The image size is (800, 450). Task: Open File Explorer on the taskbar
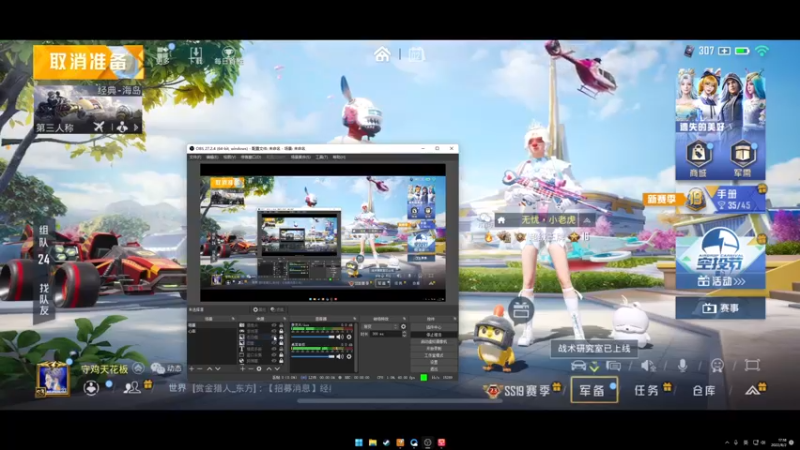tap(372, 442)
